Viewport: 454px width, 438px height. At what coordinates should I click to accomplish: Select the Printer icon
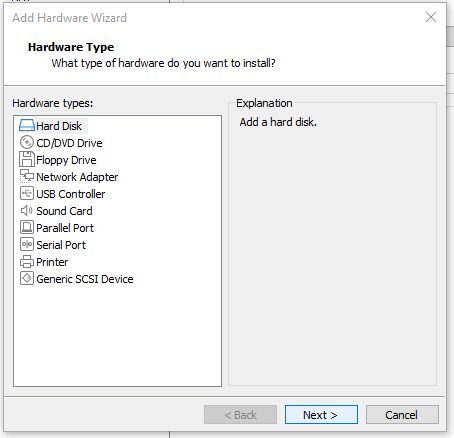point(27,262)
